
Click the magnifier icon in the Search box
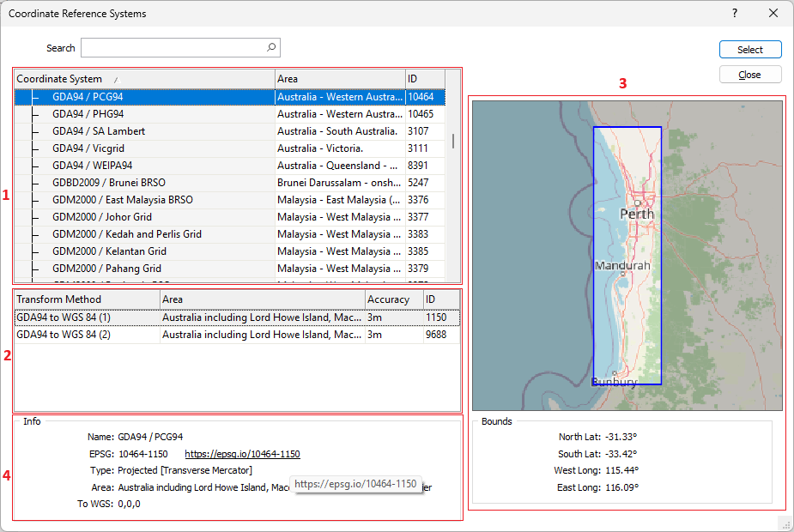tap(270, 48)
